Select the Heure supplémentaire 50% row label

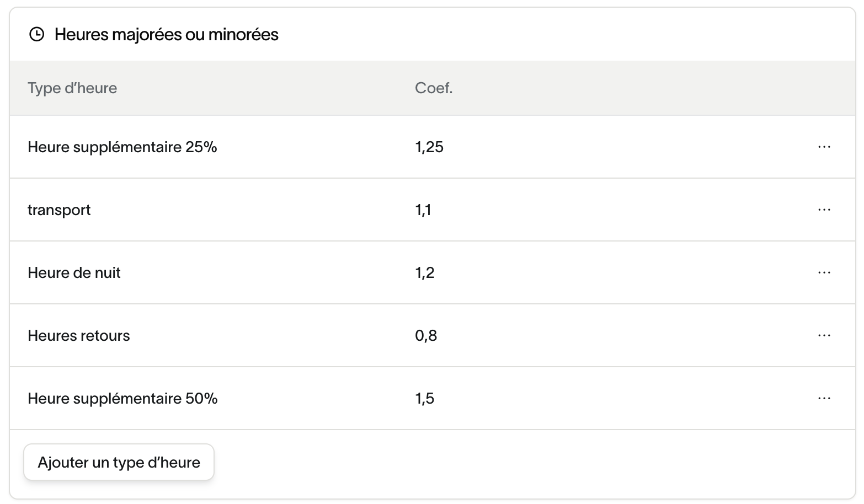point(122,399)
